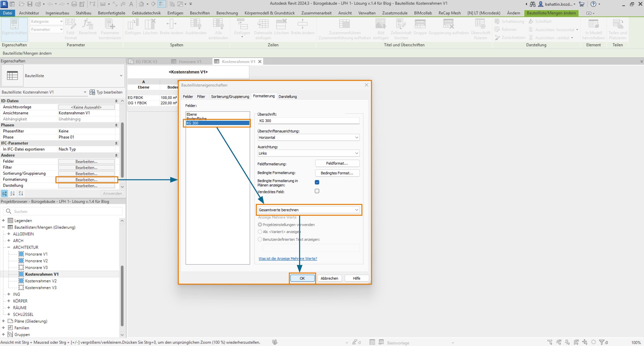Open the Gesamtwerte berechnen dropdown

click(x=308, y=210)
